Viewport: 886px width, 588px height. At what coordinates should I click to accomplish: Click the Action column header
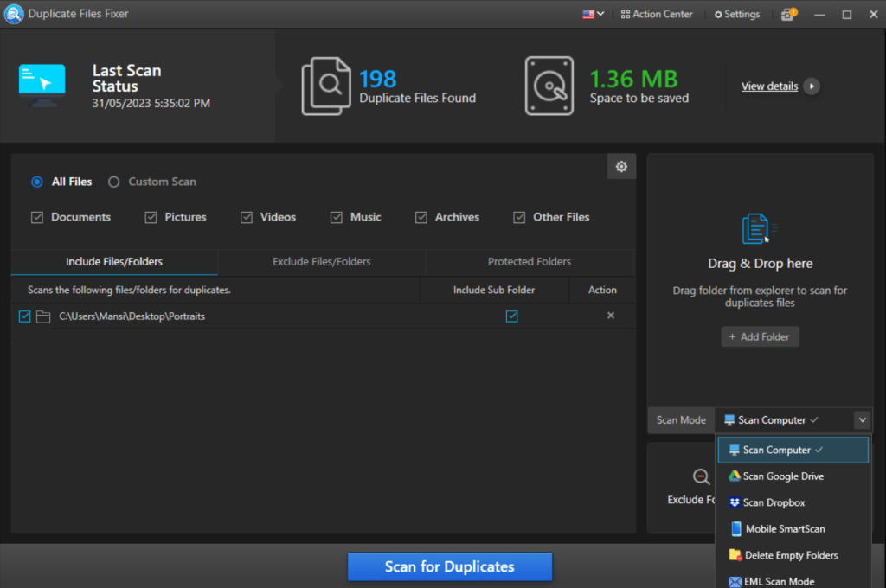coord(602,291)
